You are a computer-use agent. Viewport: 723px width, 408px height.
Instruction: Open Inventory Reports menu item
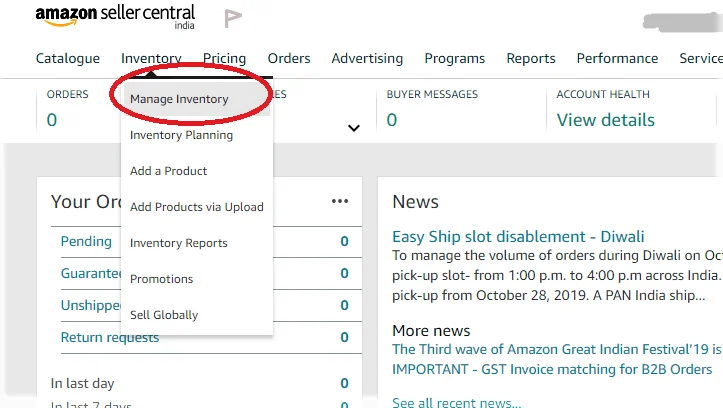[x=178, y=243]
